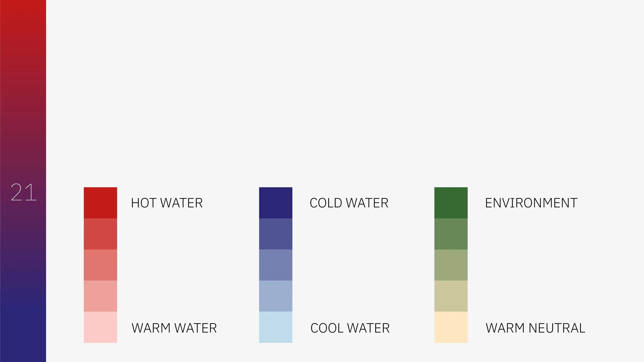Click the palest pink Warm Water swatch

[100, 327]
